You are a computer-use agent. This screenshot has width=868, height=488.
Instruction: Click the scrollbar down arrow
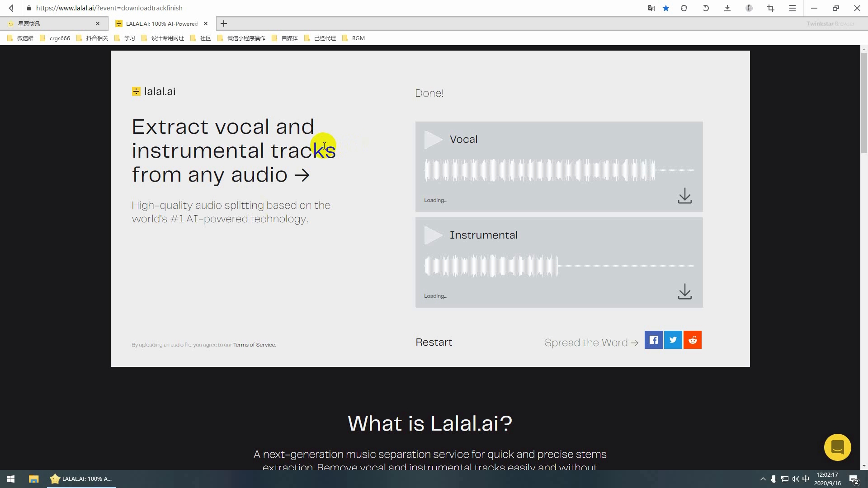tap(864, 466)
